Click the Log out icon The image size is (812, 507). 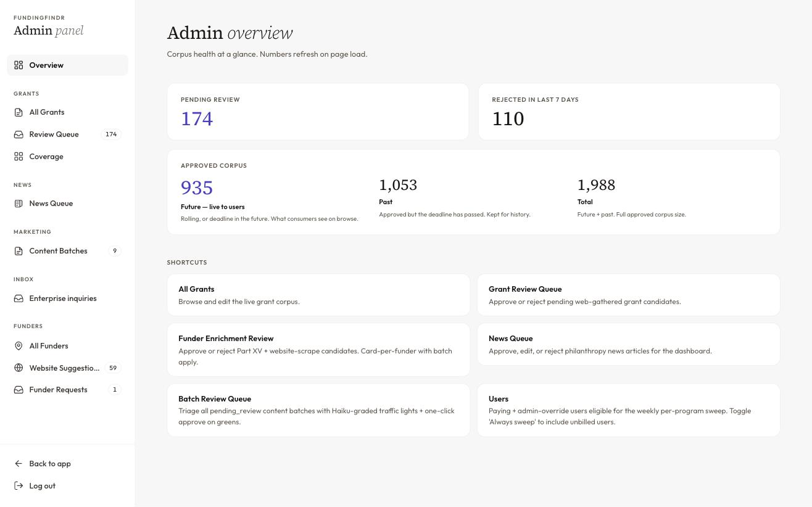(19, 486)
